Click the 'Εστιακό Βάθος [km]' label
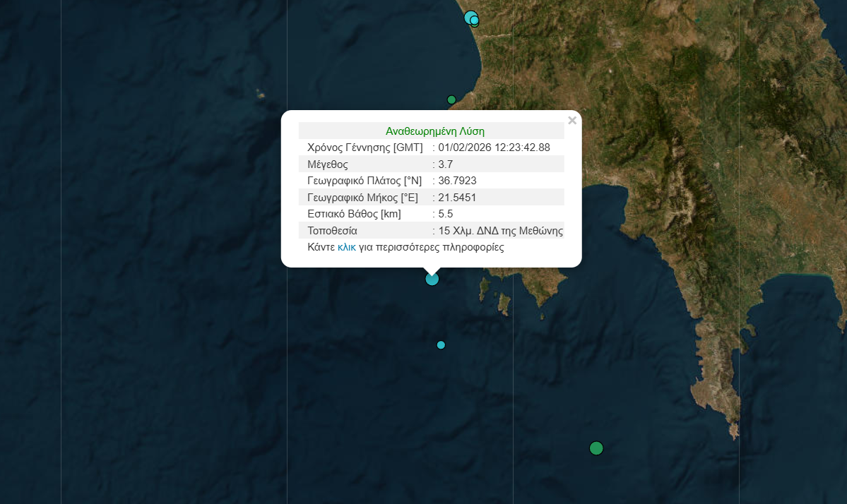This screenshot has width=847, height=504. coord(354,214)
